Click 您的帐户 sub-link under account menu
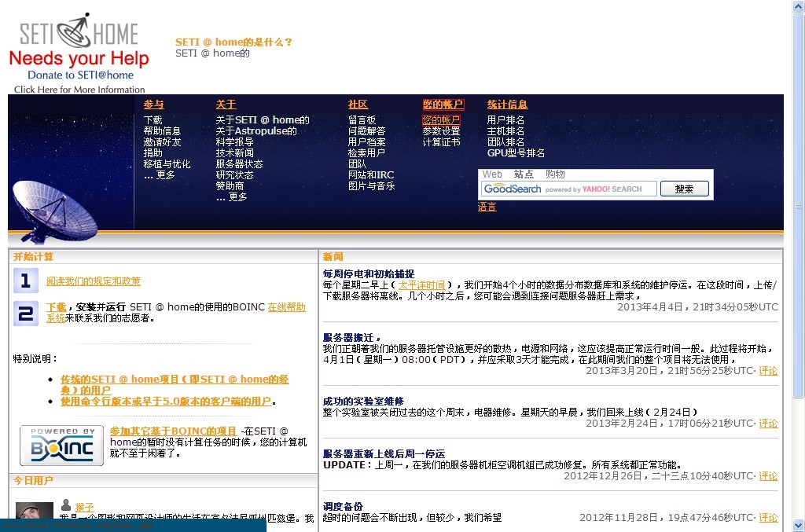Image resolution: width=805 pixels, height=532 pixels. [x=442, y=120]
